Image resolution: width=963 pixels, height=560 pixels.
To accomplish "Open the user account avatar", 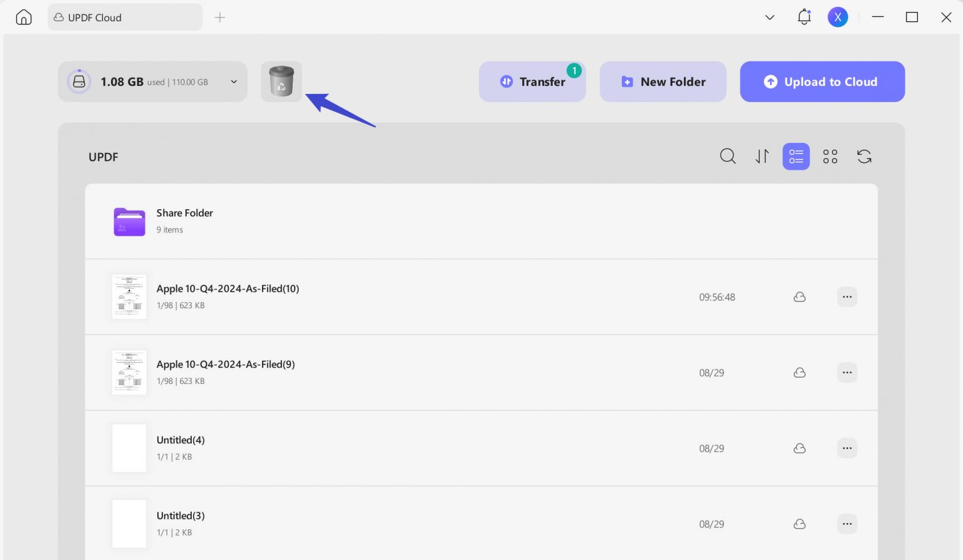I will (838, 18).
